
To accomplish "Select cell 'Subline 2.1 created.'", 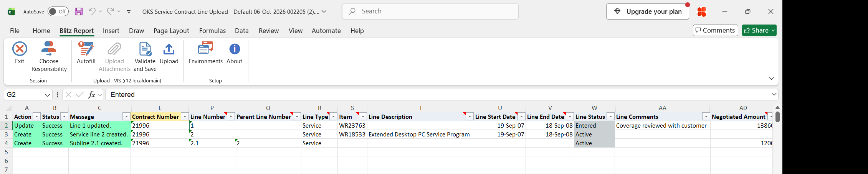I will pyautogui.click(x=99, y=143).
